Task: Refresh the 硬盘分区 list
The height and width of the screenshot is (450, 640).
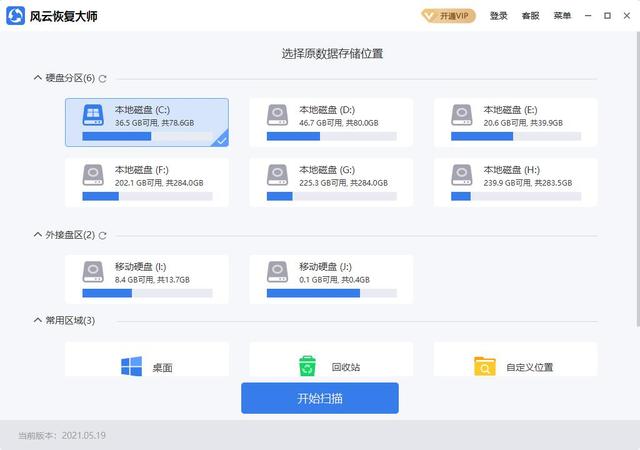Action: (x=102, y=78)
